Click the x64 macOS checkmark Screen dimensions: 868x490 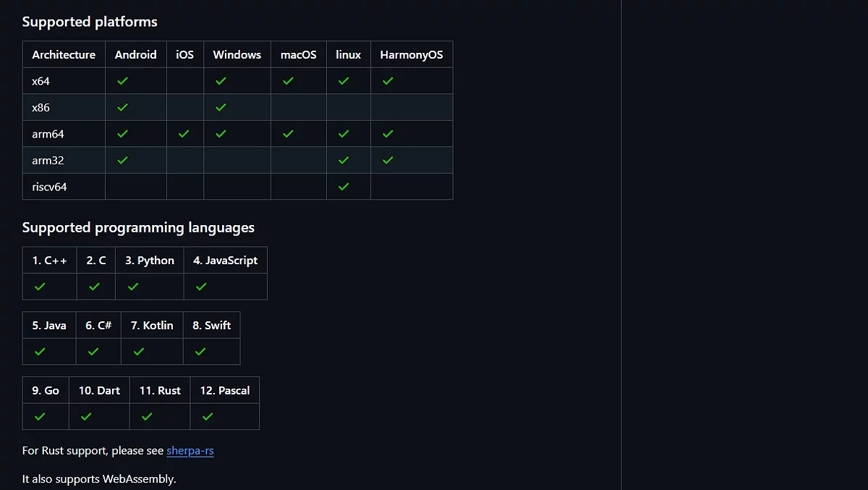tap(288, 81)
